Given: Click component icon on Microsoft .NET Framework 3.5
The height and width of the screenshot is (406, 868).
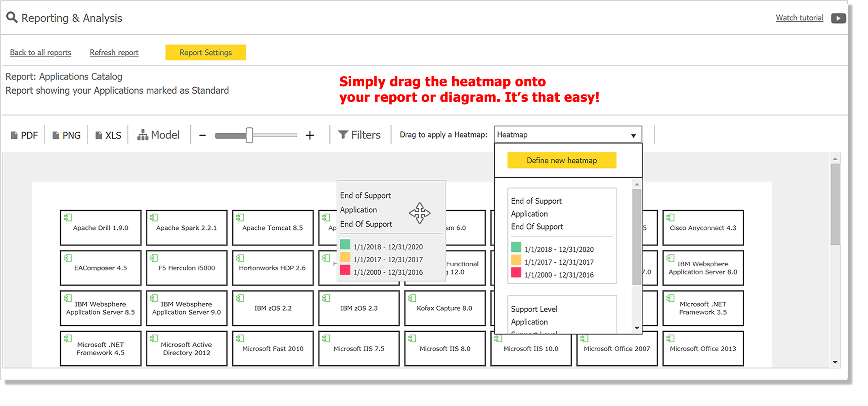Looking at the screenshot, I should point(670,298).
